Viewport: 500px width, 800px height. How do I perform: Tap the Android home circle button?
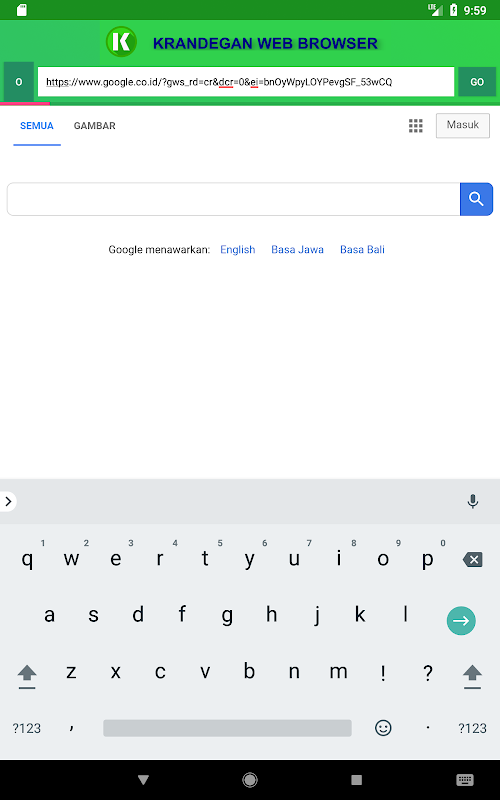[250, 780]
